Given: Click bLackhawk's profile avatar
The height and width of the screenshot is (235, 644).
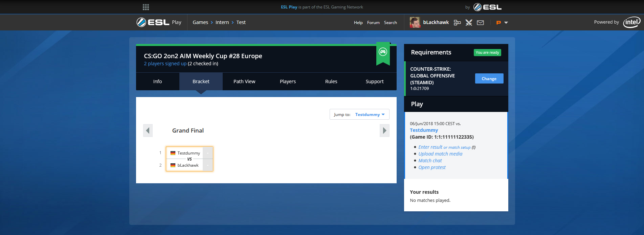Looking at the screenshot, I should pyautogui.click(x=415, y=22).
